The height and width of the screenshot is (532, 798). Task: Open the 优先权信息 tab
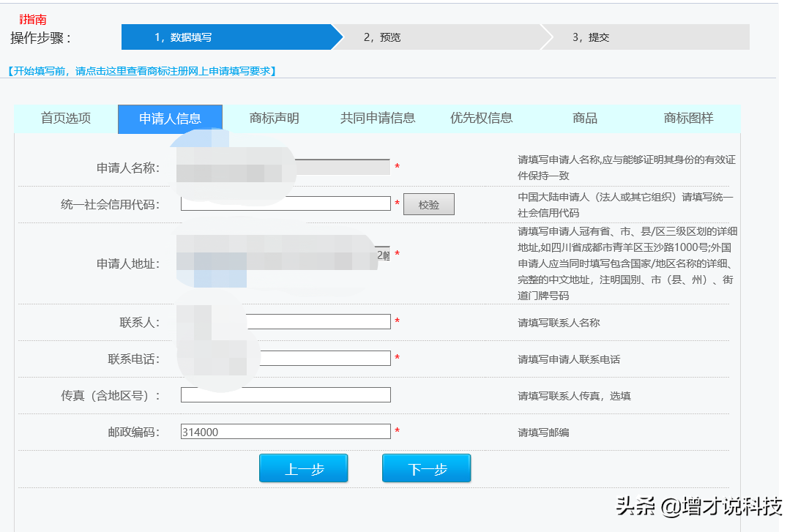pos(481,119)
